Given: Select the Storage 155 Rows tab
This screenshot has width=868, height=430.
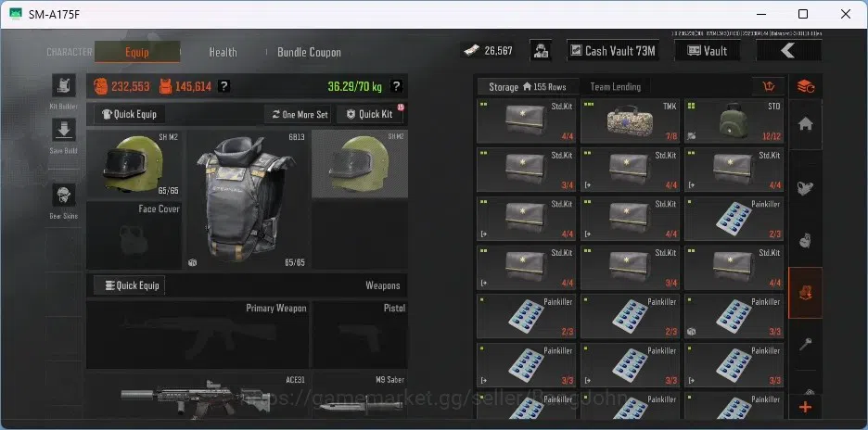Looking at the screenshot, I should tap(528, 87).
